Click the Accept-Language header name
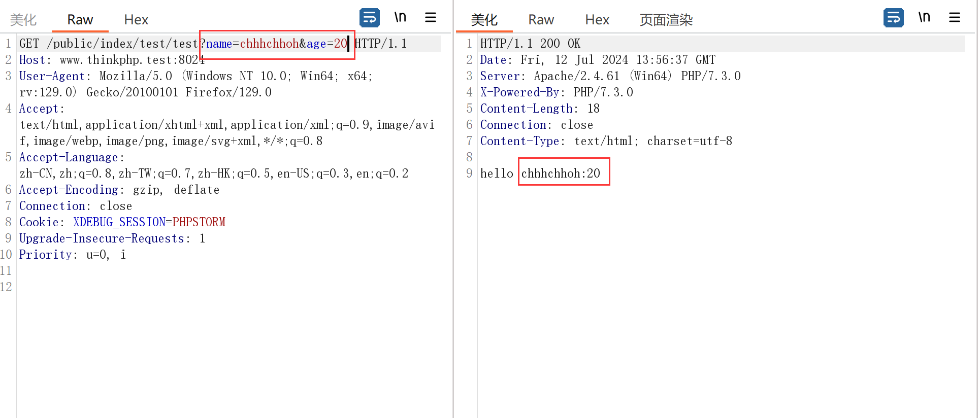980x418 pixels. point(69,157)
